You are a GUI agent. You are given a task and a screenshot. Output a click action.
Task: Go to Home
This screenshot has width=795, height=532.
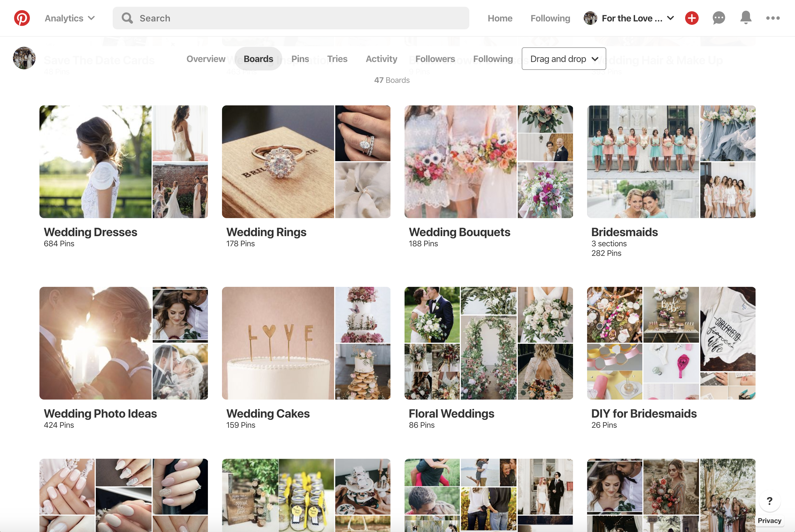(500, 18)
